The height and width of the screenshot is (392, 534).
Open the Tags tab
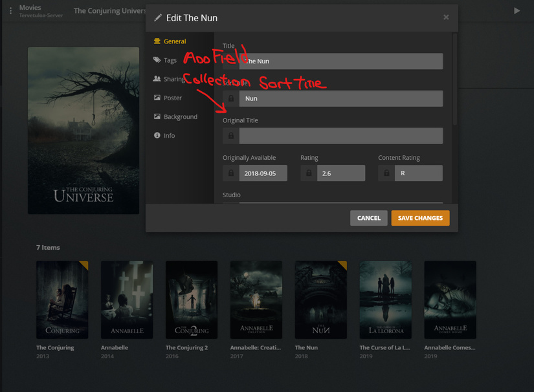(165, 60)
